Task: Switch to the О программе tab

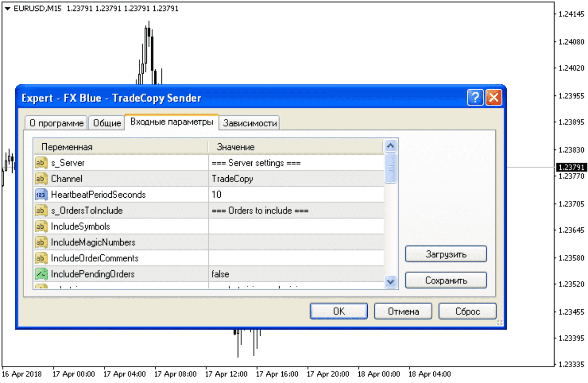Action: [x=56, y=123]
